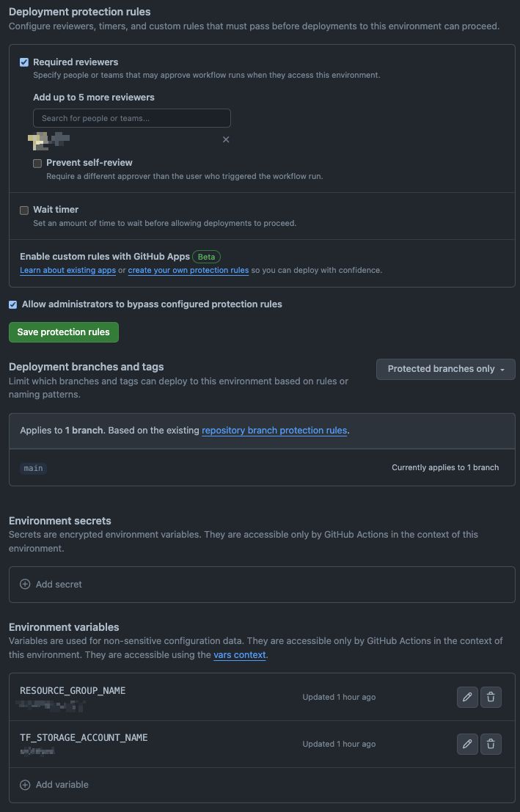The width and height of the screenshot is (520, 812).
Task: Delete the RESOURCE_GROUP_NAME variable
Action: pyautogui.click(x=491, y=697)
